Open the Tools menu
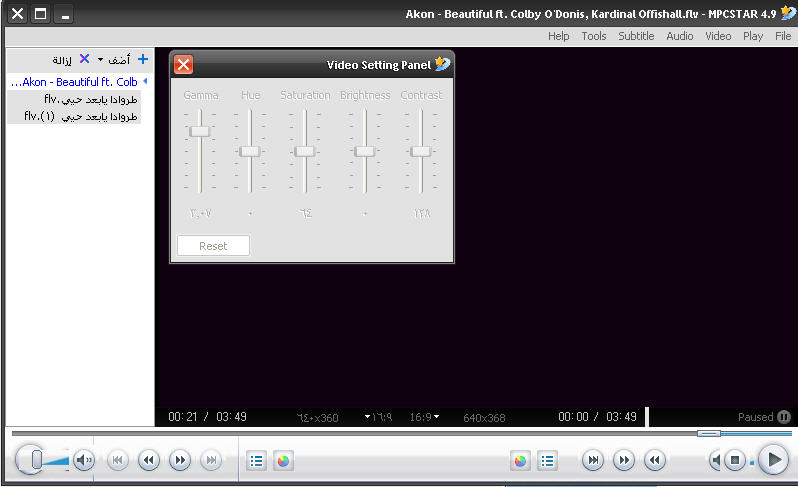Viewport: 798px width, 487px height. tap(594, 36)
